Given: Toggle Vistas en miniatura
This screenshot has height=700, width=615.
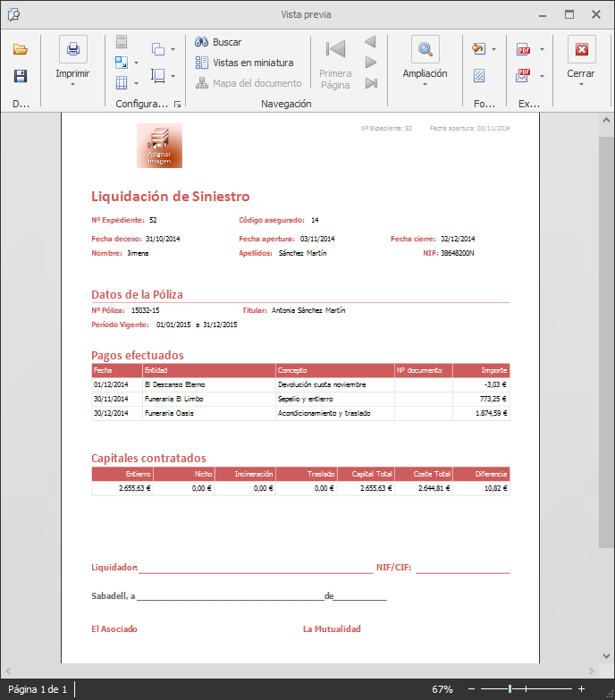Looking at the screenshot, I should (244, 63).
